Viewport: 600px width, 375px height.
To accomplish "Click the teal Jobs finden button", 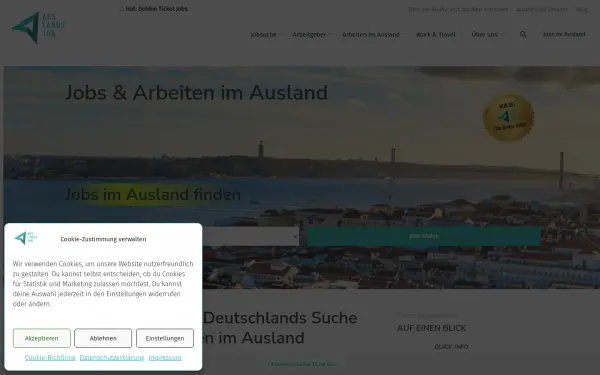I will [x=424, y=236].
